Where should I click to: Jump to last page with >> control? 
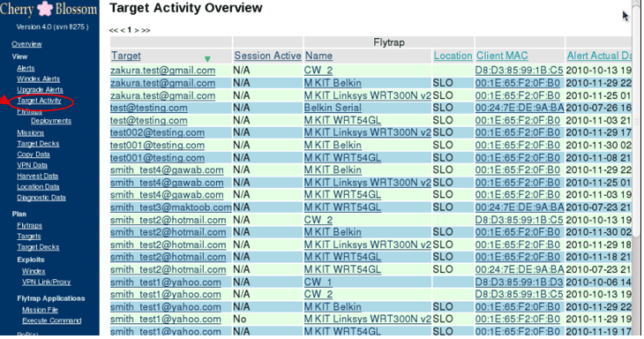coord(146,30)
